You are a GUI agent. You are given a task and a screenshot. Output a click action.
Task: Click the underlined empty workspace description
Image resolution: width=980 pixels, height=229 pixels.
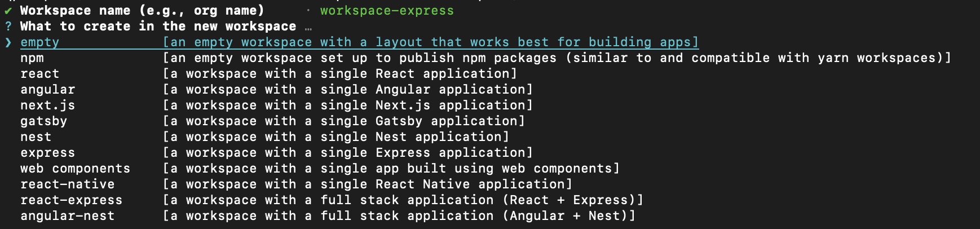click(x=431, y=42)
